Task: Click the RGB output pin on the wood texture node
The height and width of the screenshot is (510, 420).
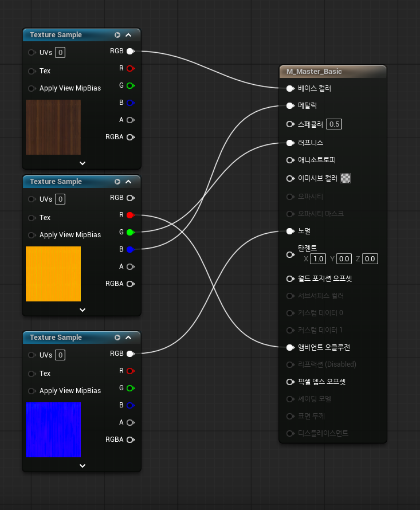Action: [130, 51]
